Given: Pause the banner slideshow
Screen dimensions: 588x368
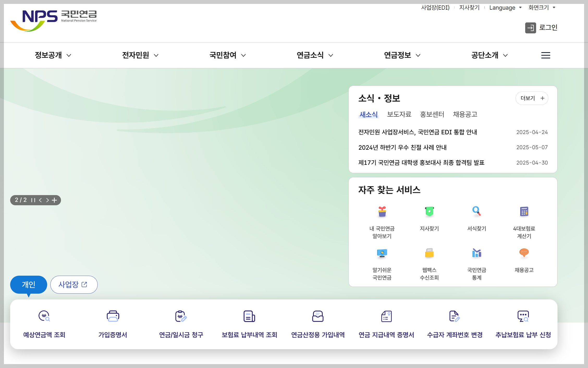Looking at the screenshot, I should point(33,200).
